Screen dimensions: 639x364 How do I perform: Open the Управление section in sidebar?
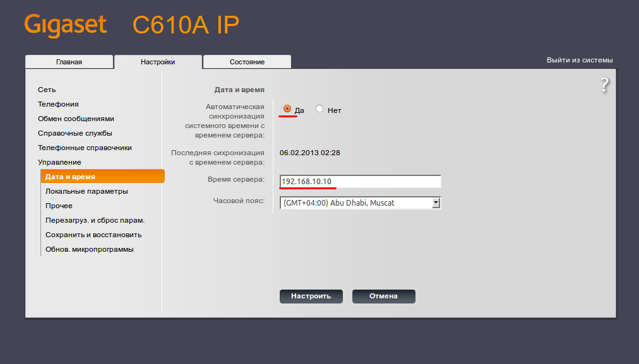(59, 163)
